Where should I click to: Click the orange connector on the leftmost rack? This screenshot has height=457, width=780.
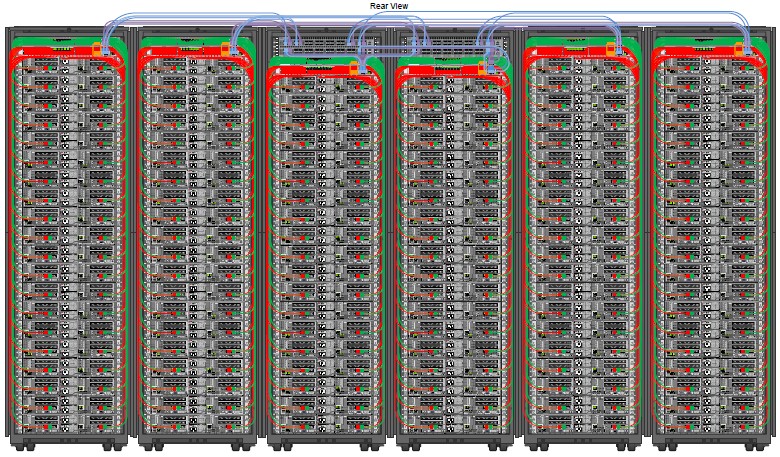[x=97, y=49]
